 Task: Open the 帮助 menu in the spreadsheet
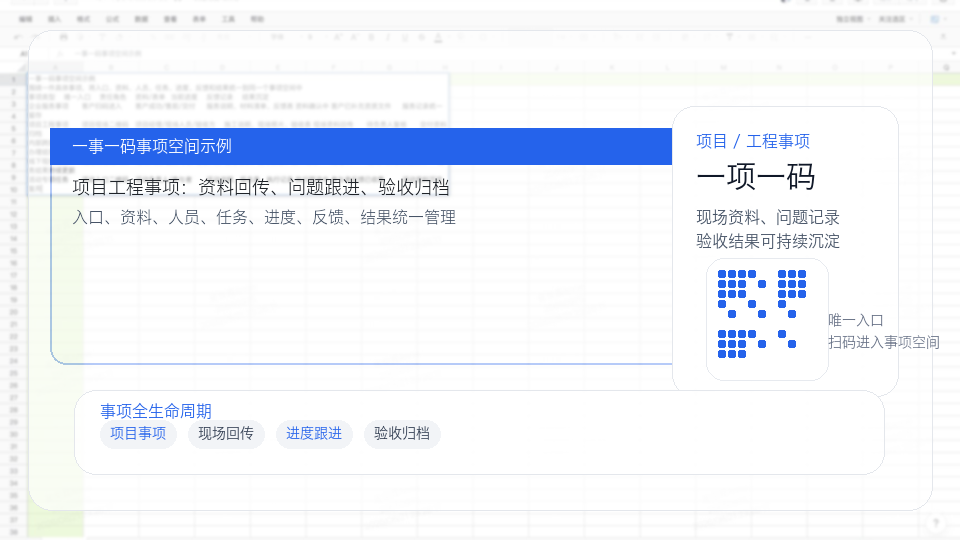[257, 20]
